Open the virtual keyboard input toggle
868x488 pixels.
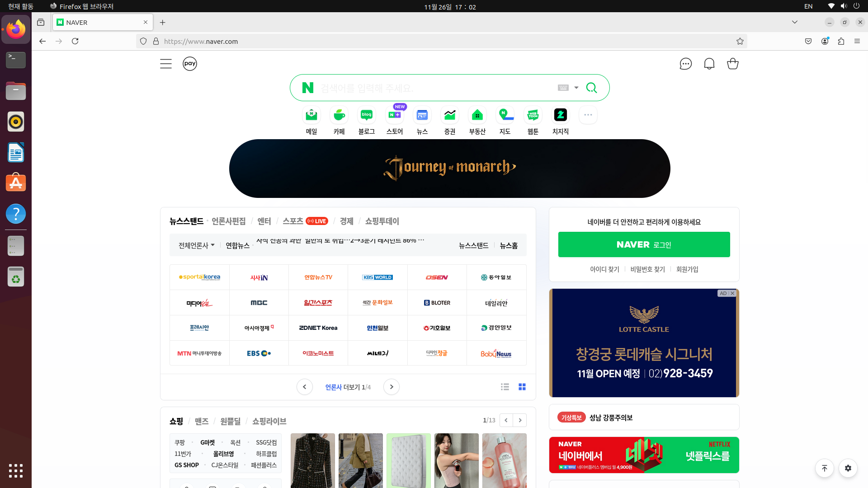(563, 88)
